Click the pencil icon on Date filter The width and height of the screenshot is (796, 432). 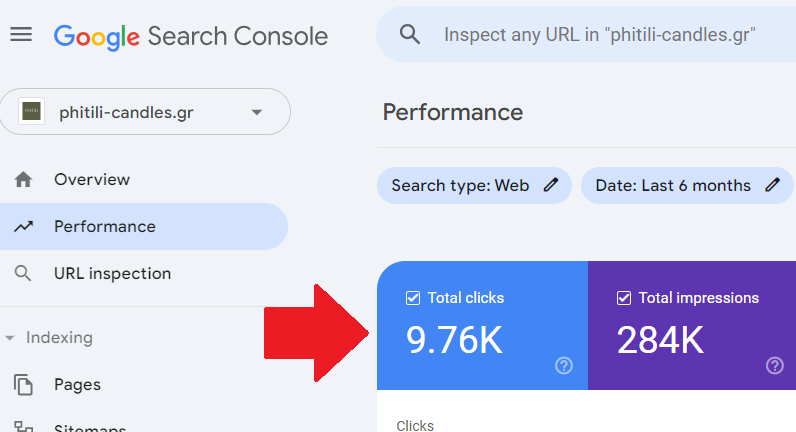point(772,185)
